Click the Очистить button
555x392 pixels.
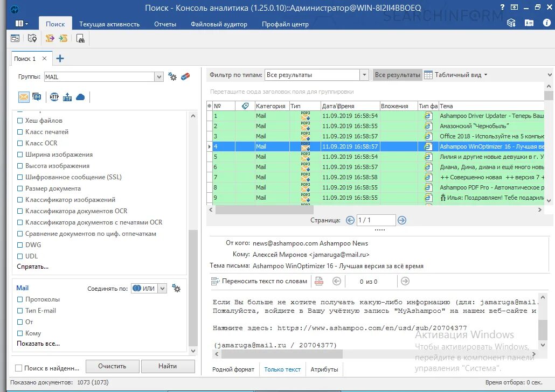tap(112, 366)
